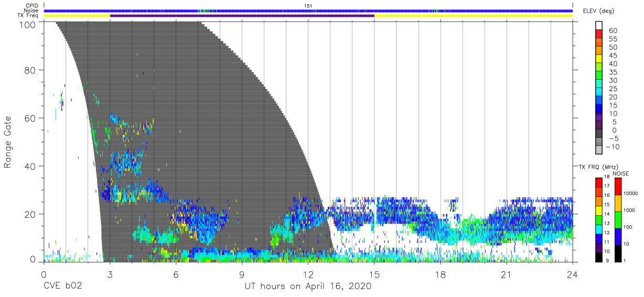
Task: Click the ELEV colorbar value '55'
Action: tap(613, 39)
